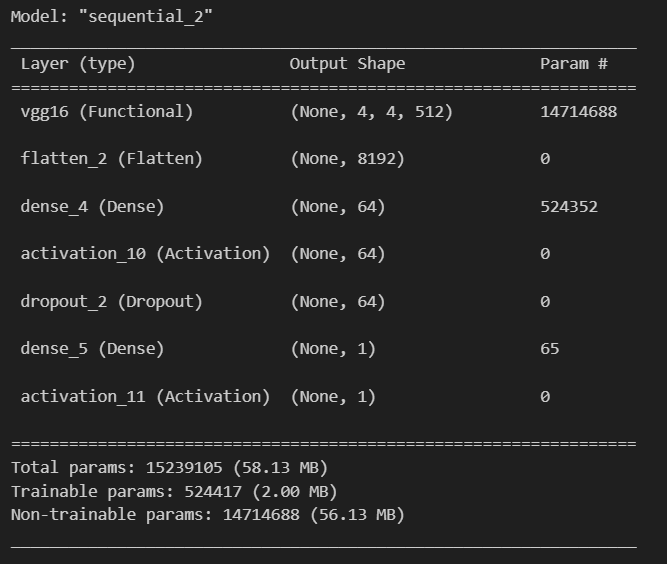667x564 pixels.
Task: Select the Trainable params: 524417 line
Action: point(174,492)
